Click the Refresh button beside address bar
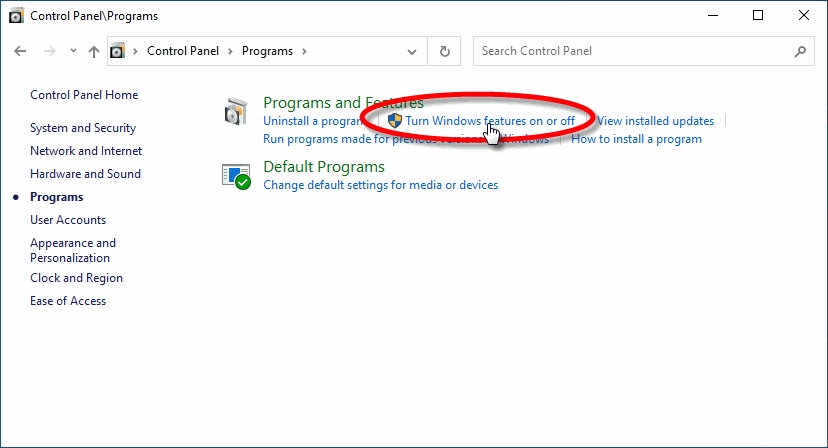Viewport: 828px width, 448px height. (445, 51)
